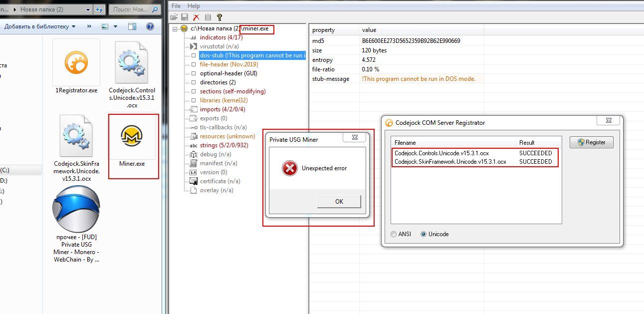Select resources (unknown) tree node
The height and width of the screenshot is (314, 644).
pos(227,136)
